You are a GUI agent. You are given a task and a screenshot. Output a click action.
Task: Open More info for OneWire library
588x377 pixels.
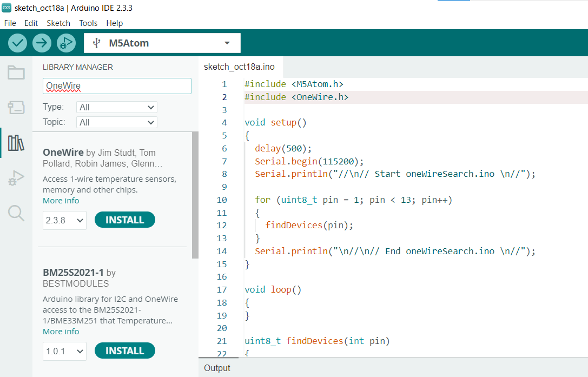tap(61, 201)
